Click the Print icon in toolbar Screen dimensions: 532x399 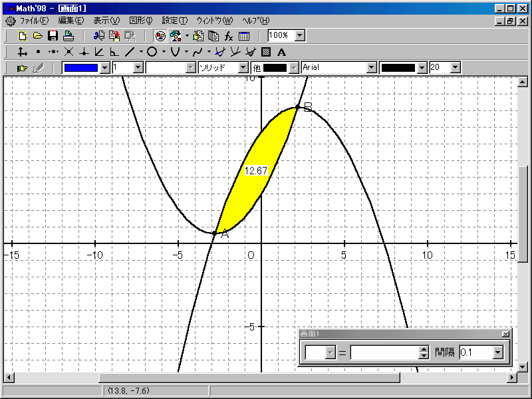[x=68, y=36]
